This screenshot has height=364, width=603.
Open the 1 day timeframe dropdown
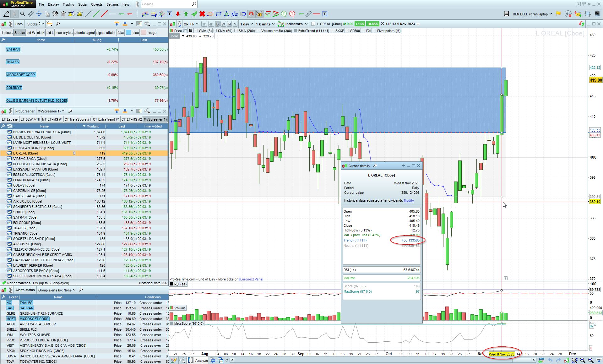pos(246,24)
